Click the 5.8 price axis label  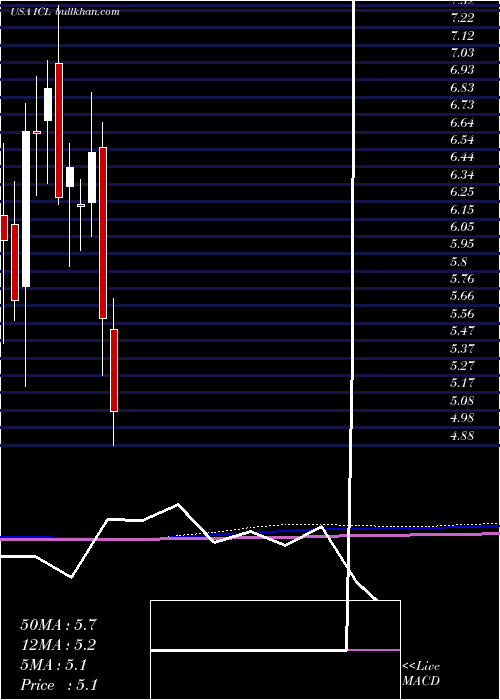(x=460, y=262)
